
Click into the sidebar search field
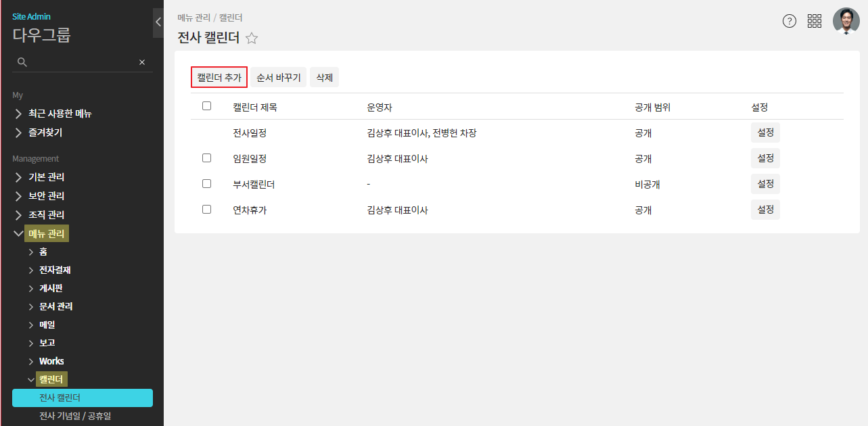coord(81,62)
